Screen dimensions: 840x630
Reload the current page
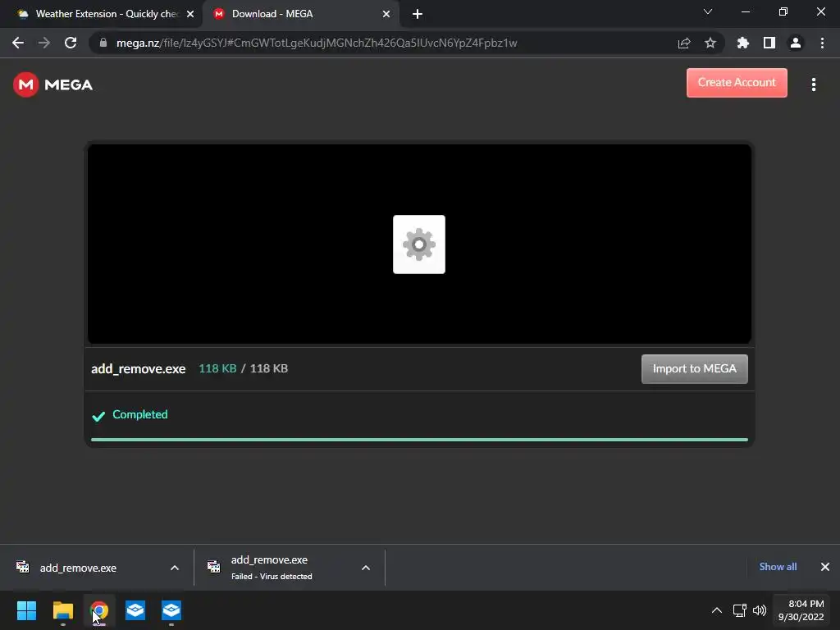tap(71, 43)
